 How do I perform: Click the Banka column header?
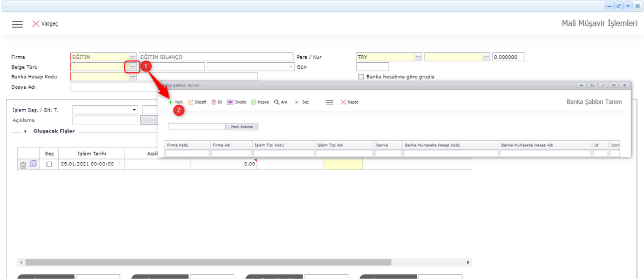[x=388, y=145]
